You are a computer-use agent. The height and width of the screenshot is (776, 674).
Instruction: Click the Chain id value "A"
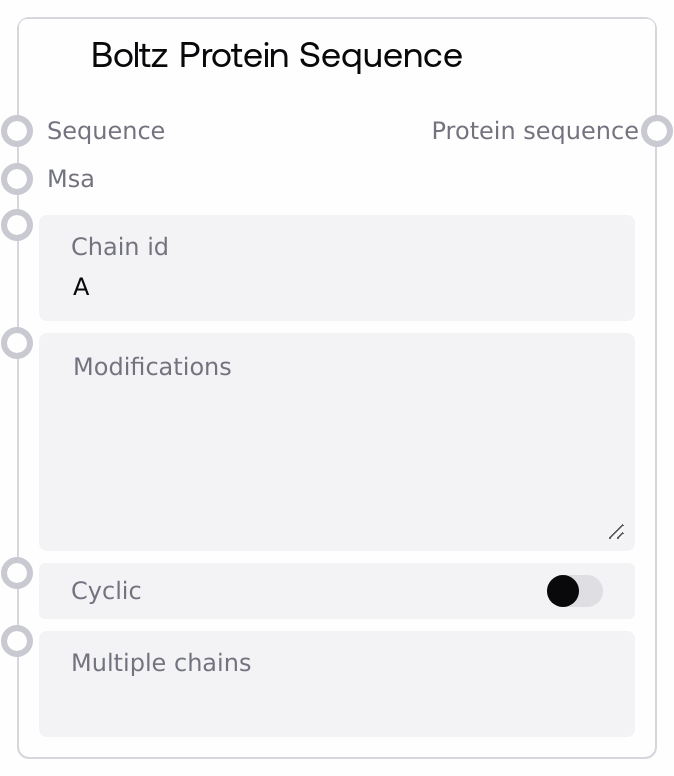[x=82, y=288]
